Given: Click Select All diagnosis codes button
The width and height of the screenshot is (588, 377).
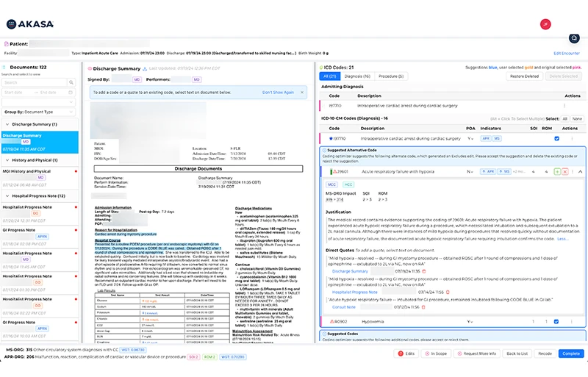Looking at the screenshot, I should [564, 119].
